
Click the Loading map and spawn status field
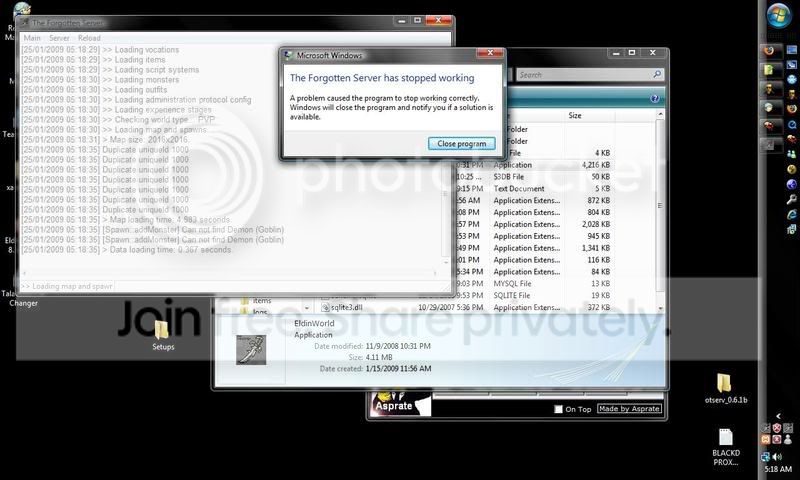tap(66, 286)
